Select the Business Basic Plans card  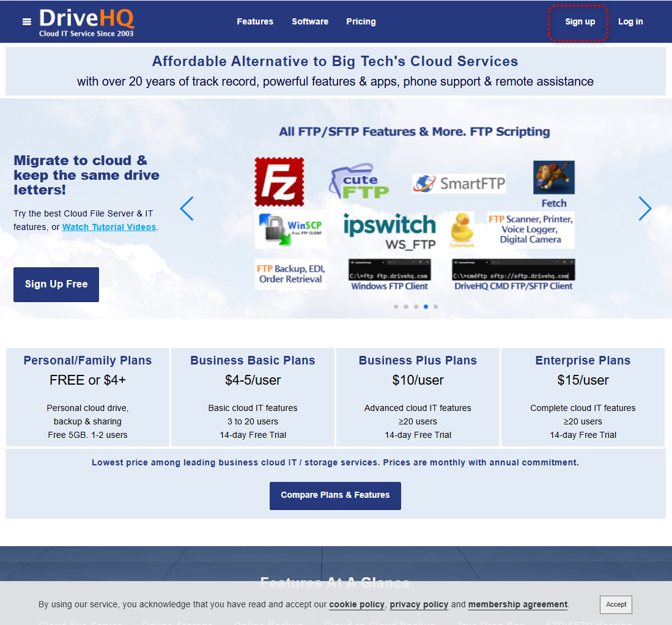point(253,398)
